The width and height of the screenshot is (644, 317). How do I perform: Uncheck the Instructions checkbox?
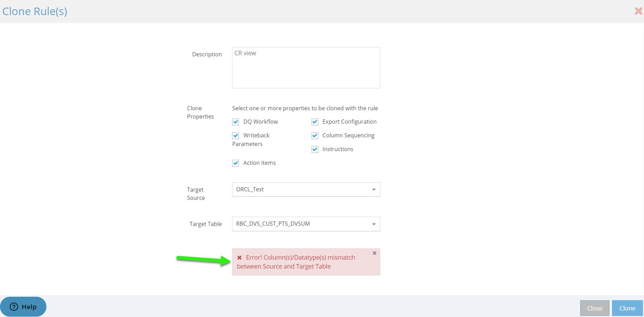(x=315, y=149)
